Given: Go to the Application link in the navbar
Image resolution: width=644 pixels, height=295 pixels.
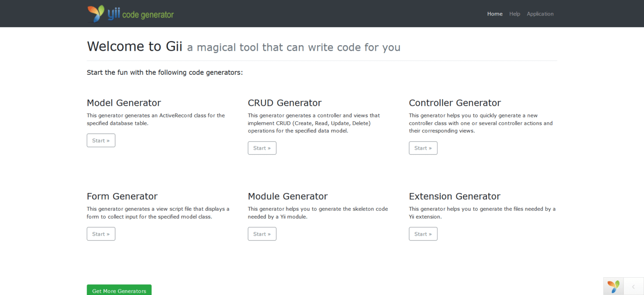Looking at the screenshot, I should pyautogui.click(x=540, y=14).
